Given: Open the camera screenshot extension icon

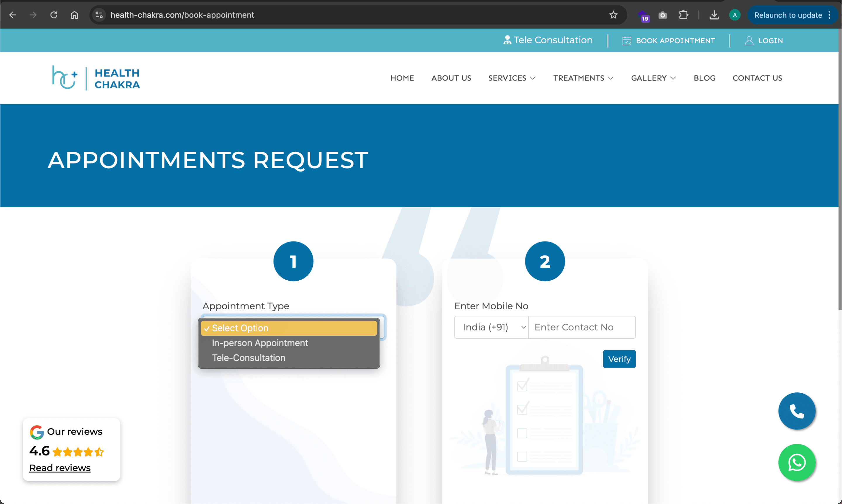Looking at the screenshot, I should click(662, 15).
